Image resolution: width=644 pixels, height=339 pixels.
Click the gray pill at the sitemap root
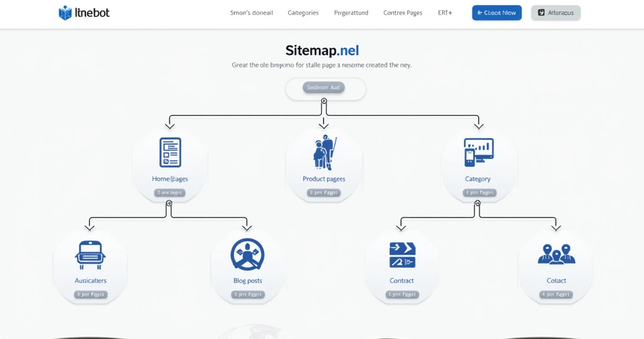point(324,87)
